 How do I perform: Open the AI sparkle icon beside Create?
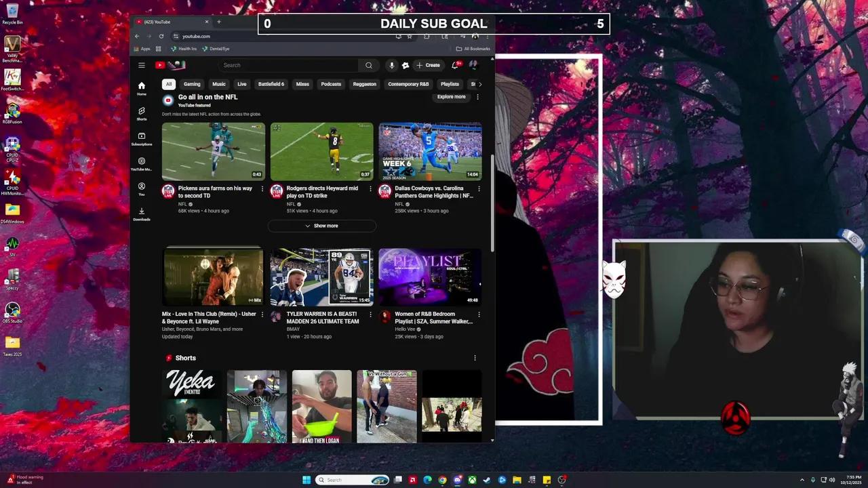(x=405, y=65)
